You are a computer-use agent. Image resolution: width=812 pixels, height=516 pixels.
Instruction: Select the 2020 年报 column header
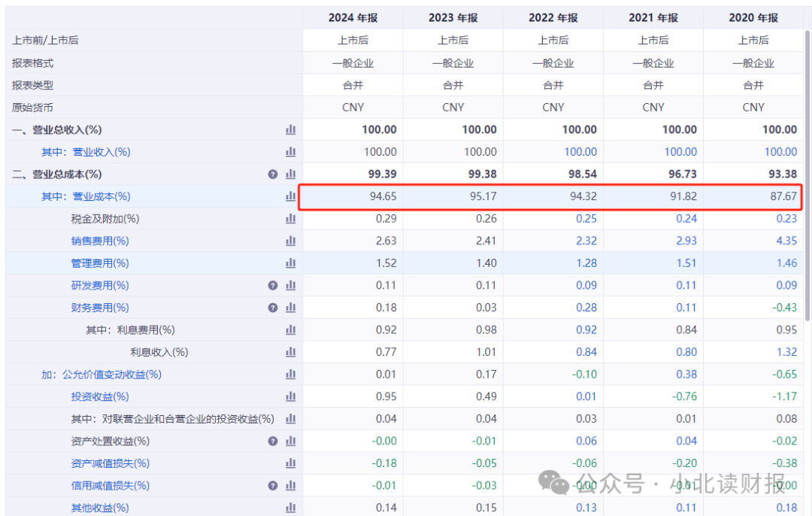coord(753,17)
